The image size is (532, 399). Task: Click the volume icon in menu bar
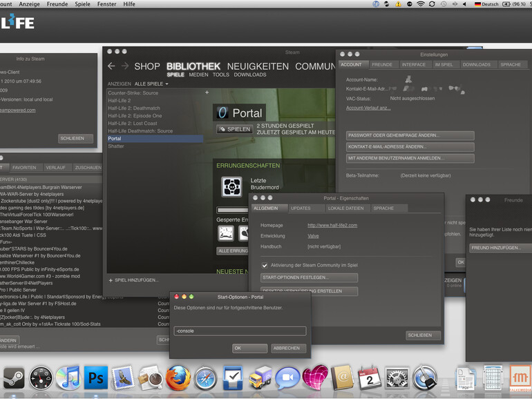tap(464, 4)
